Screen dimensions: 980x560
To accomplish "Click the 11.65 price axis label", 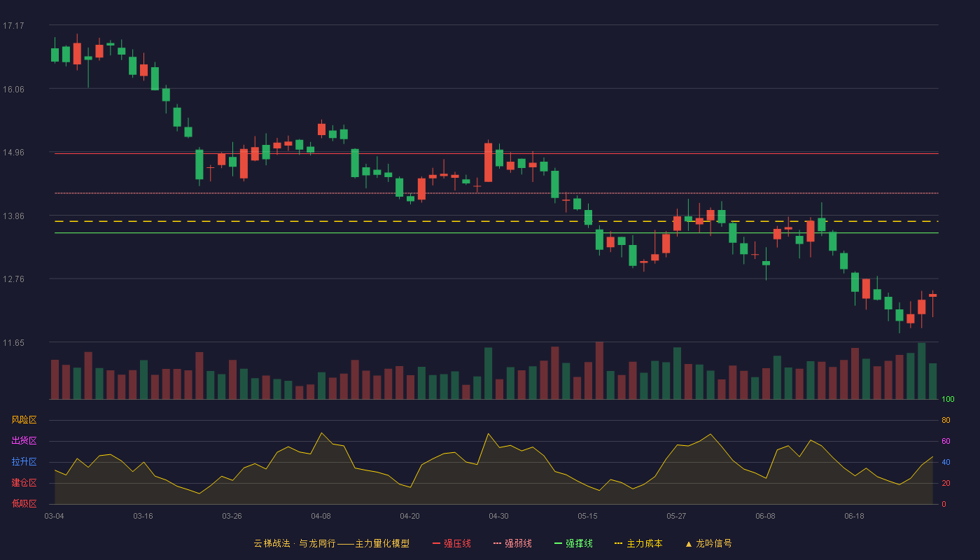I will pos(13,343).
